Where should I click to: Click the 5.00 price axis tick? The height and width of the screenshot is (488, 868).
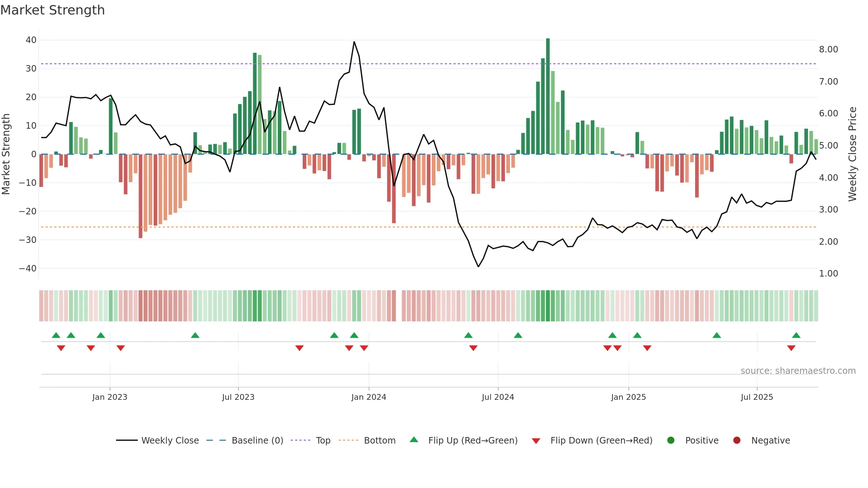point(829,145)
